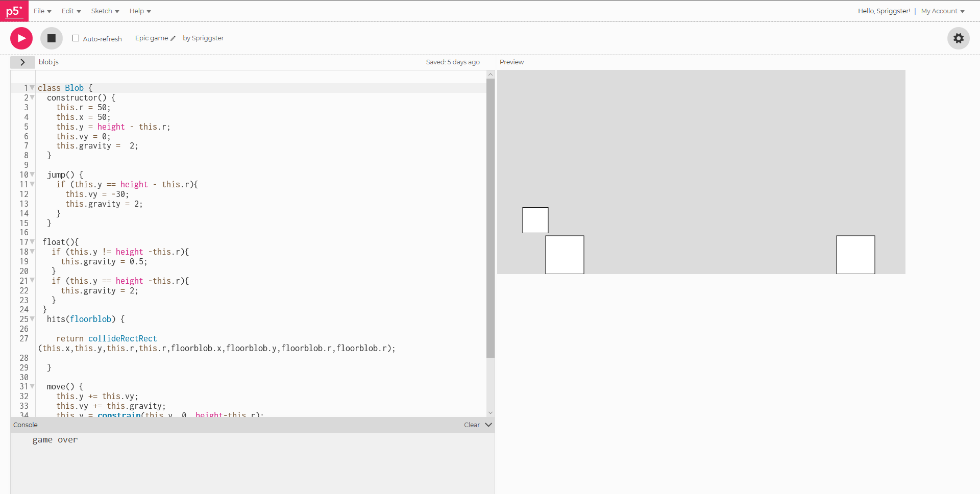Collapse the move() method at line 31
This screenshot has width=980, height=494.
point(32,386)
